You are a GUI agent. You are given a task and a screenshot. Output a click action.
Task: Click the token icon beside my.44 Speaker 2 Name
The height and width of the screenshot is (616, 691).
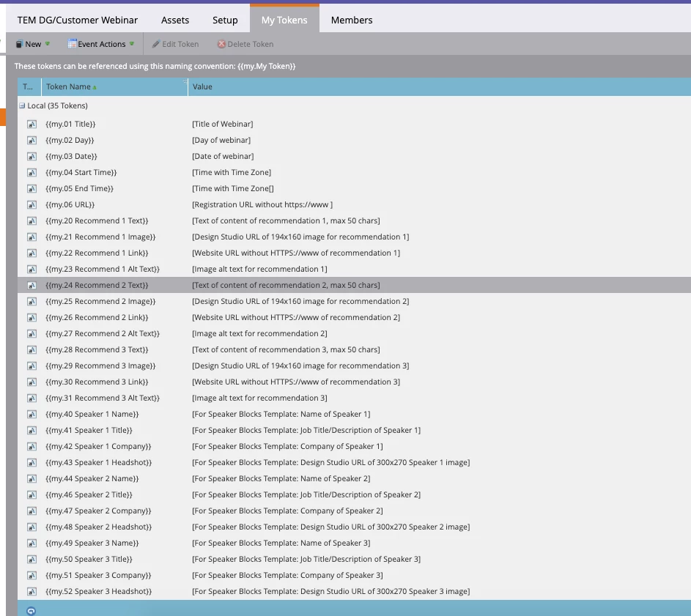32,479
